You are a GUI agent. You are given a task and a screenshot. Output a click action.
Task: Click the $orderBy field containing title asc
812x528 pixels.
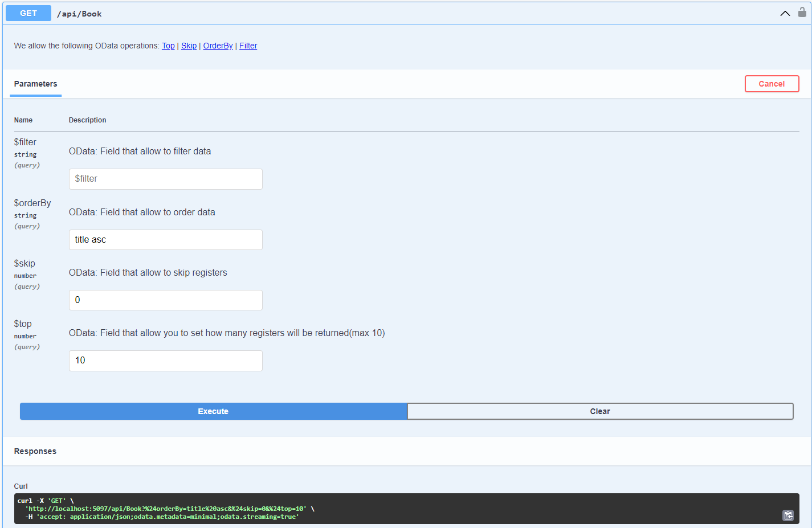[165, 240]
